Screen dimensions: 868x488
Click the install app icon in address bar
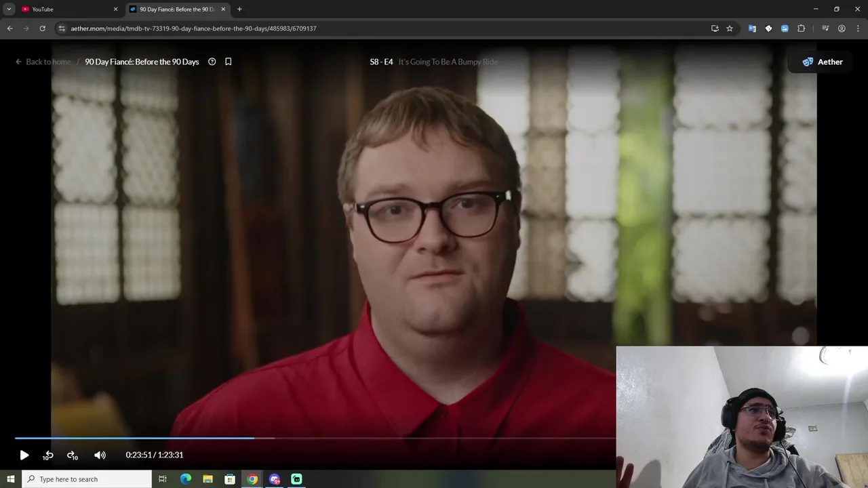coord(715,28)
